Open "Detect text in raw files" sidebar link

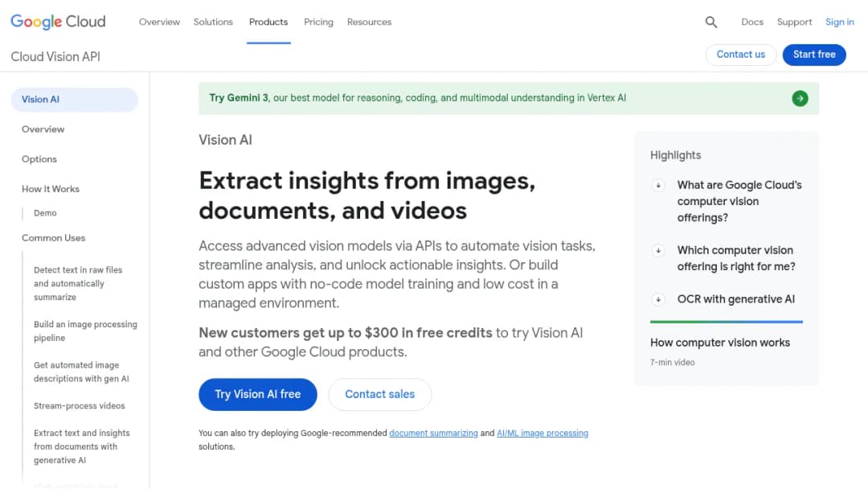[x=78, y=284]
